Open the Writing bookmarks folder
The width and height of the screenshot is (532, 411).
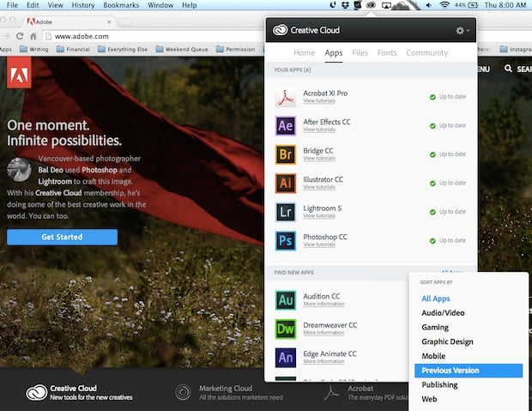[x=34, y=49]
